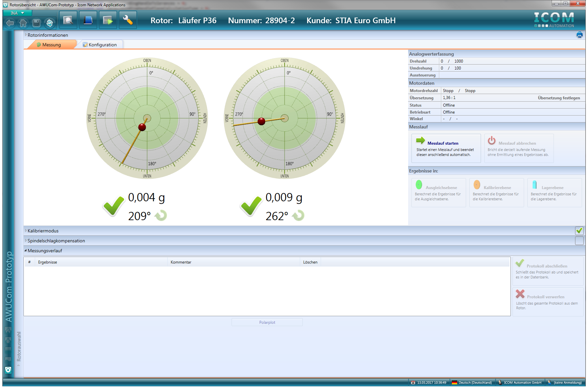Screen dimensions: 588x389
Task: Click the calendar icon in status bar
Action: click(x=413, y=383)
